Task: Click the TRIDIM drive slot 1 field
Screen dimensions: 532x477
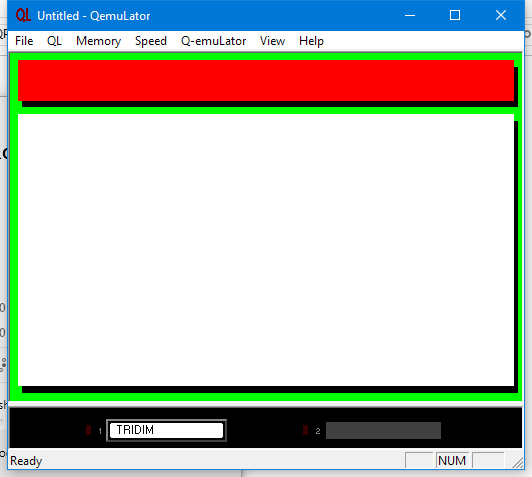Action: pyautogui.click(x=166, y=431)
